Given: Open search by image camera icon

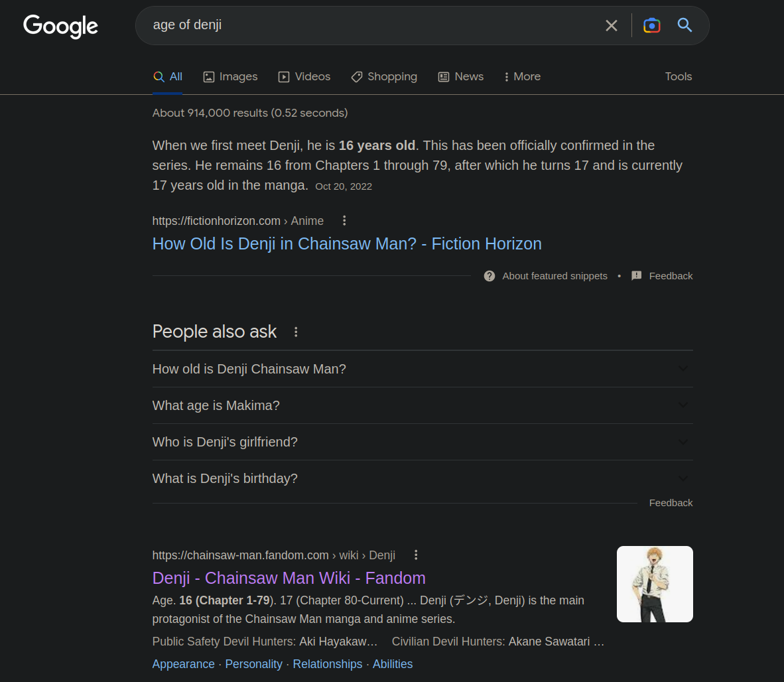Looking at the screenshot, I should tap(651, 26).
